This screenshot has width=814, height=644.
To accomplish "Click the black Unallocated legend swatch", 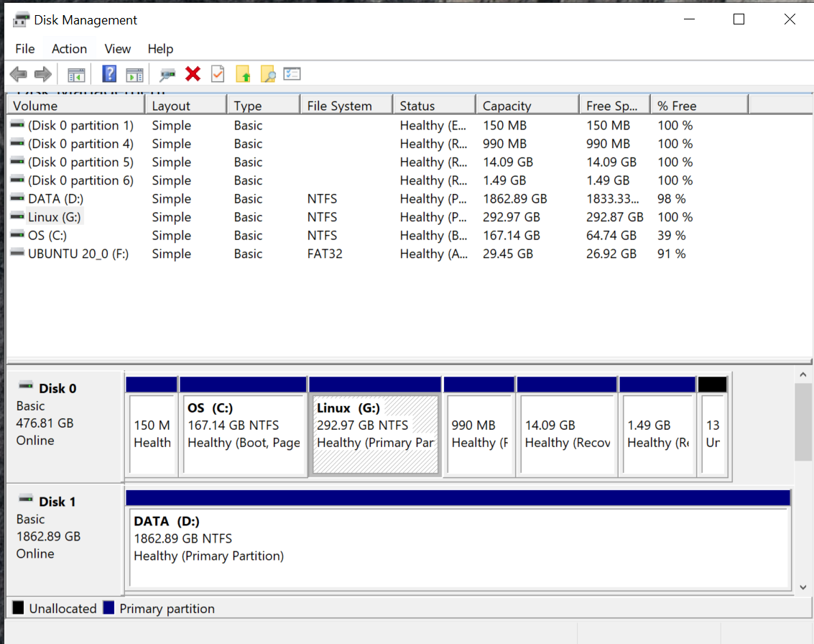I will click(x=18, y=607).
